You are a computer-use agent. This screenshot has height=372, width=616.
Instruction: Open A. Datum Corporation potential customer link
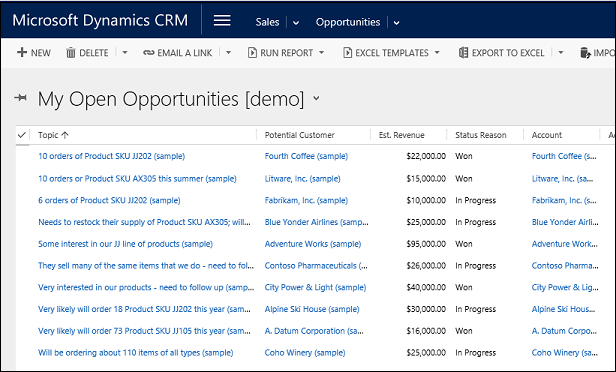[x=314, y=331]
